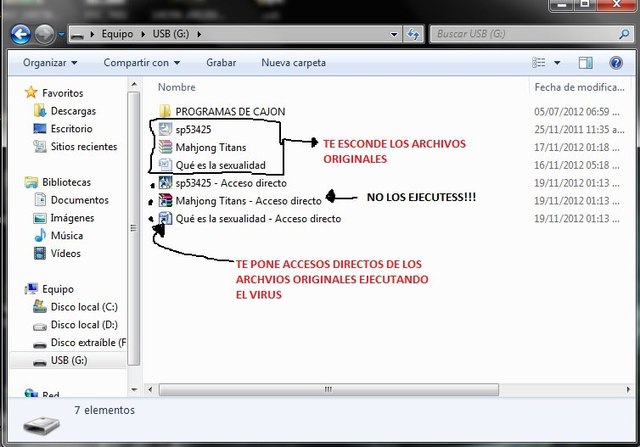Open Help with the question mark icon
The image size is (640, 447).
pos(616,63)
